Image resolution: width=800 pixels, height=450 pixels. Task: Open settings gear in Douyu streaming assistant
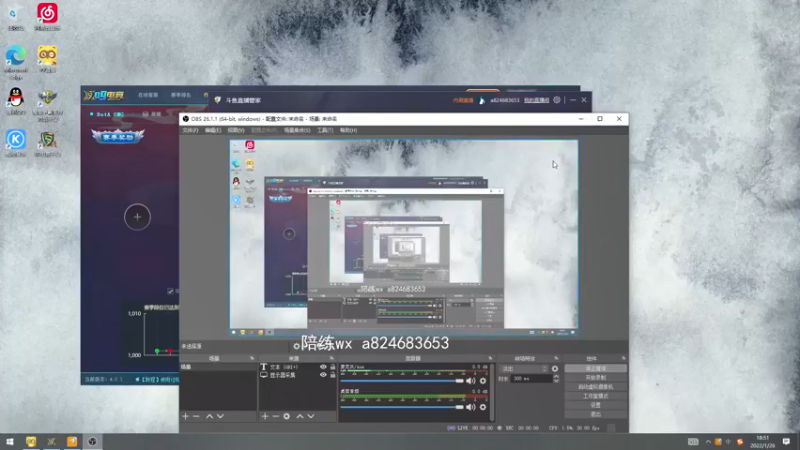pyautogui.click(x=557, y=100)
